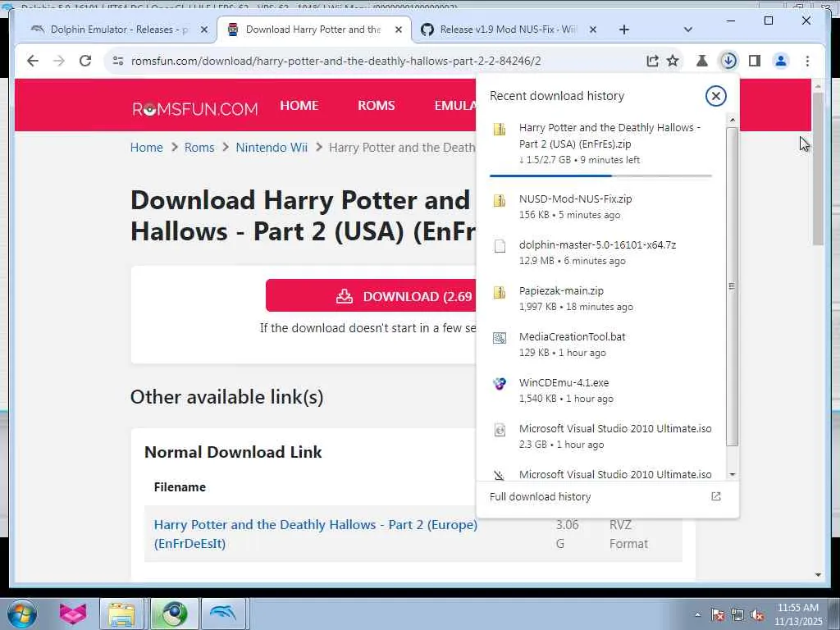Open the side panel

755,61
